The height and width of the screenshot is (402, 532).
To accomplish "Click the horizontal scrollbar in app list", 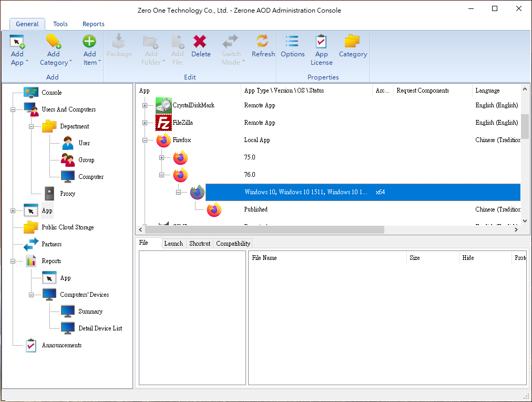I will (x=263, y=230).
